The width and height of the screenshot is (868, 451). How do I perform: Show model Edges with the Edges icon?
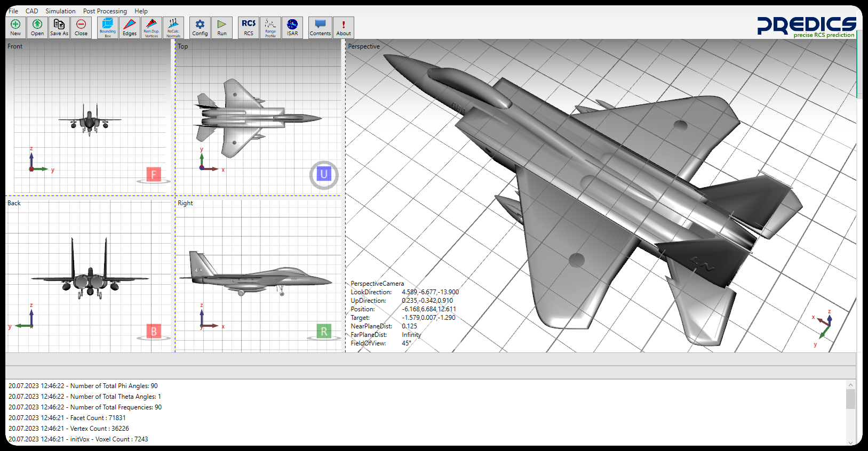click(130, 27)
